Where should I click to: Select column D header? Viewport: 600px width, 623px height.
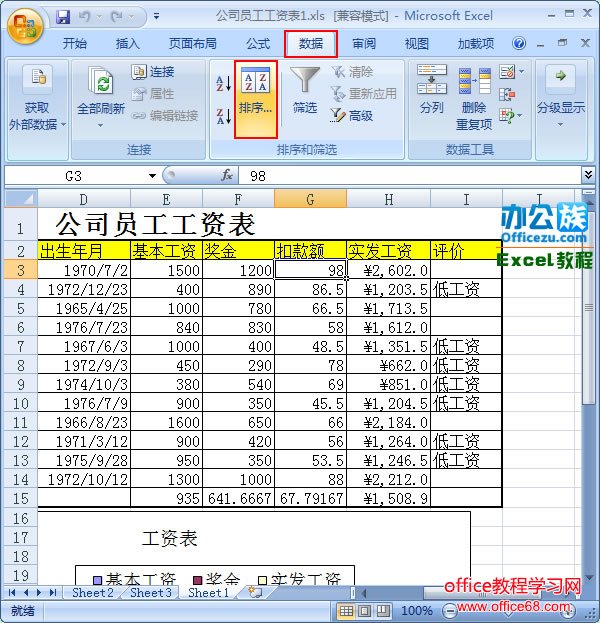[84, 199]
